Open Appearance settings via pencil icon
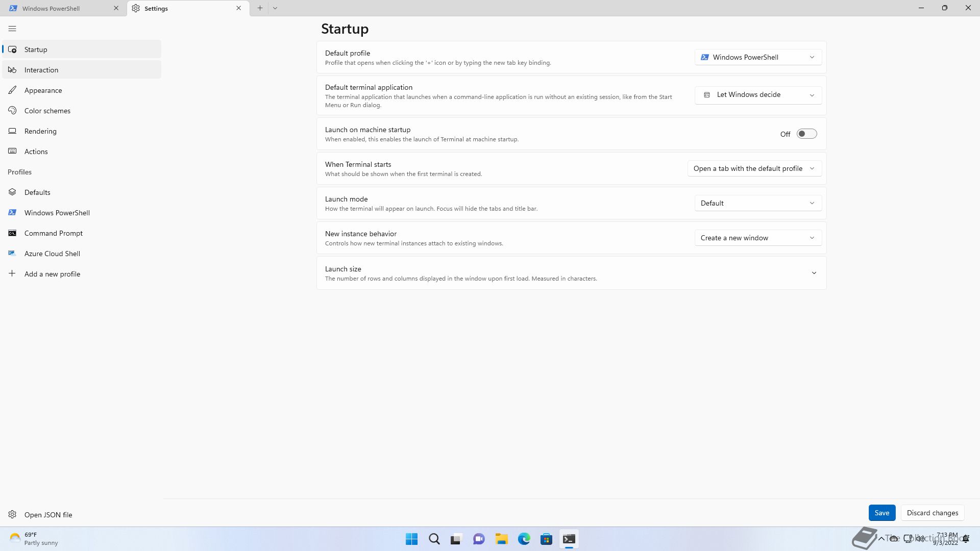This screenshot has height=551, width=980. pos(12,90)
